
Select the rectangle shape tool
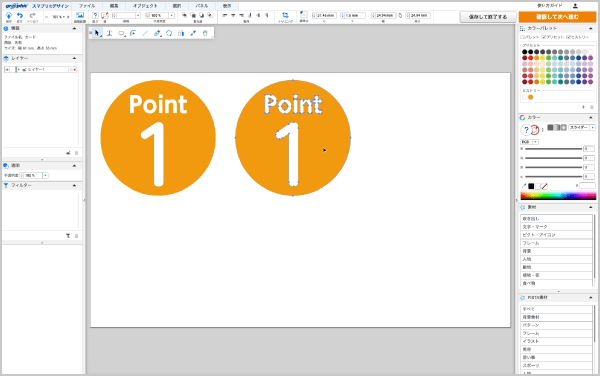[x=121, y=33]
